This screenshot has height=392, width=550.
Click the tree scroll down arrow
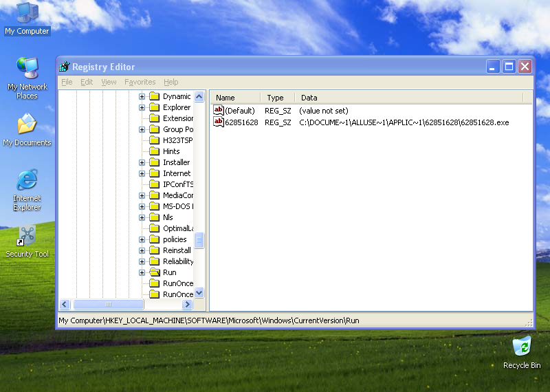point(199,293)
